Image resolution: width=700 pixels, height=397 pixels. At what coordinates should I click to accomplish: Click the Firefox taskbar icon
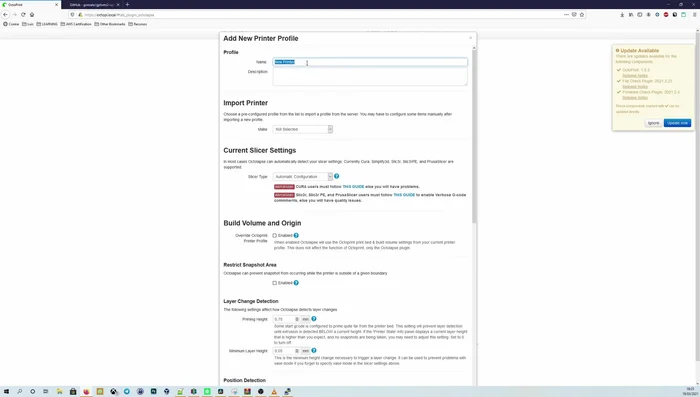click(x=86, y=392)
